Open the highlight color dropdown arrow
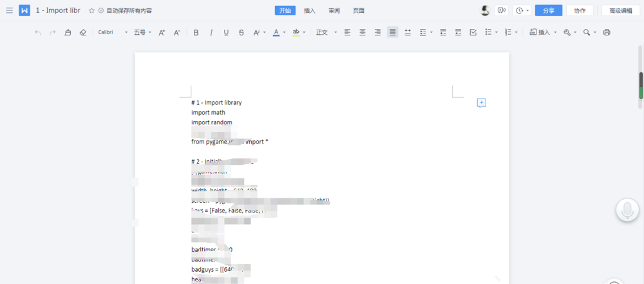The image size is (644, 284). [304, 32]
